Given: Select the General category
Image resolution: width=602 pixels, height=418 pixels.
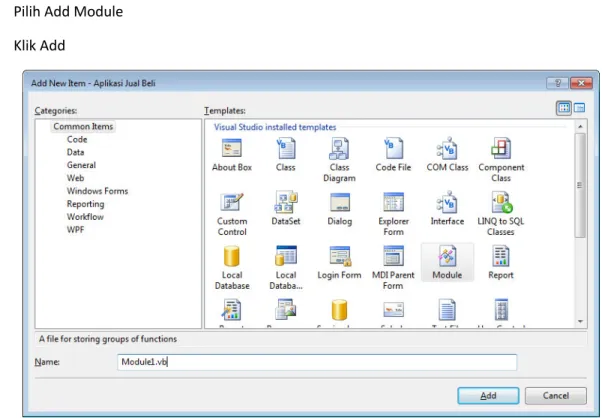Looking at the screenshot, I should 81,165.
